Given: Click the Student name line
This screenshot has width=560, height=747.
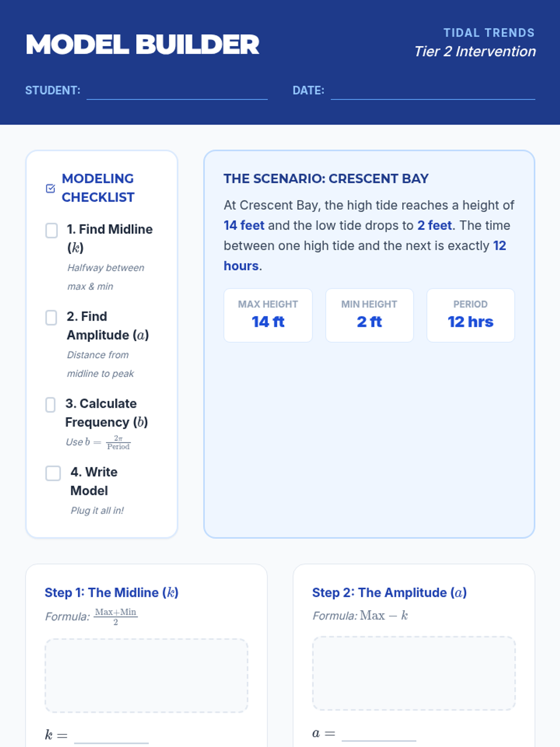Looking at the screenshot, I should (177, 92).
